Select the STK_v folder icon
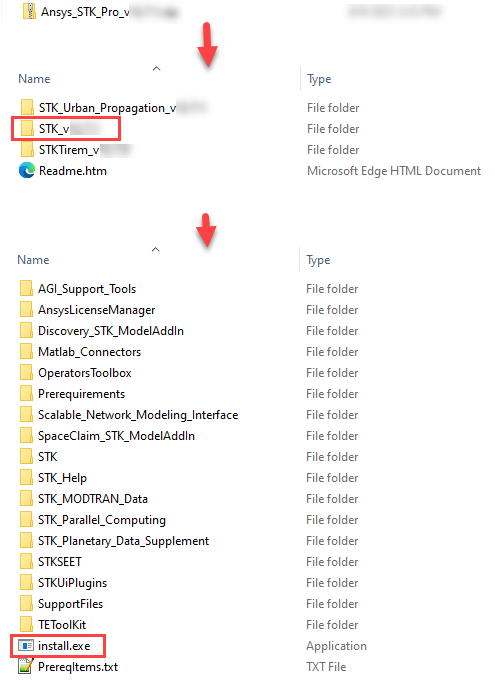495x689 pixels. tap(27, 128)
